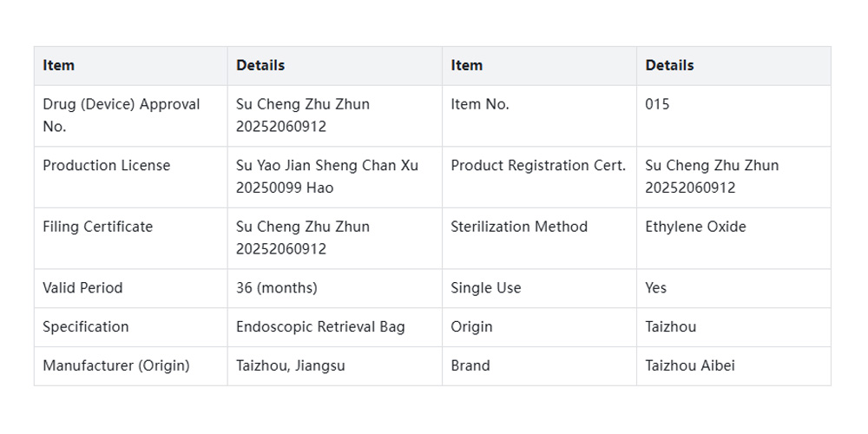The width and height of the screenshot is (868, 434).
Task: Click the Yes value for Single Use
Action: 656,288
